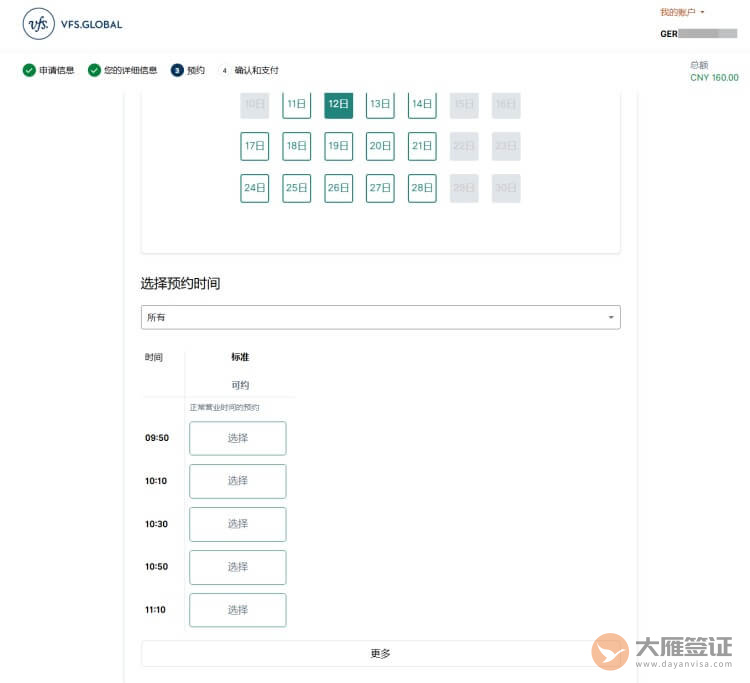Choose the 14日 date
Screen dimensions: 750x683
[x=422, y=104]
